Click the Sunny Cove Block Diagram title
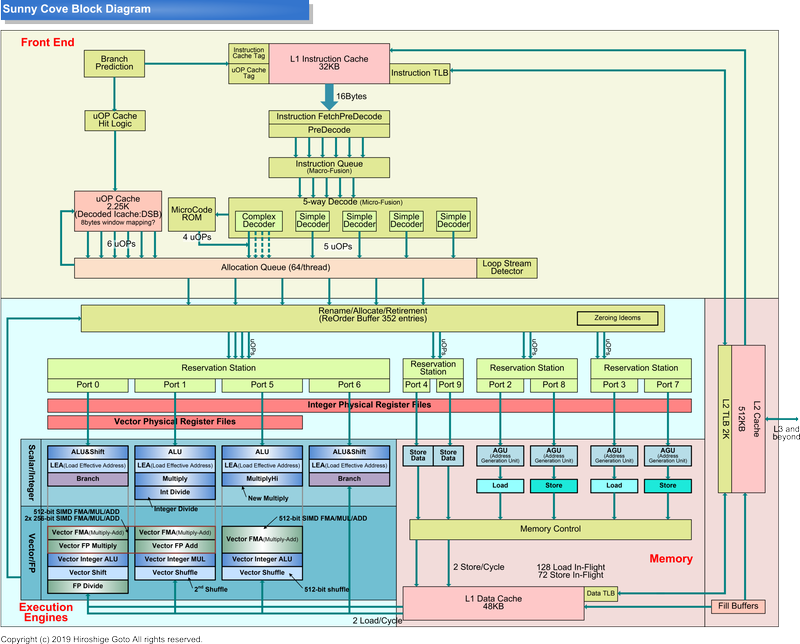 coord(77,9)
